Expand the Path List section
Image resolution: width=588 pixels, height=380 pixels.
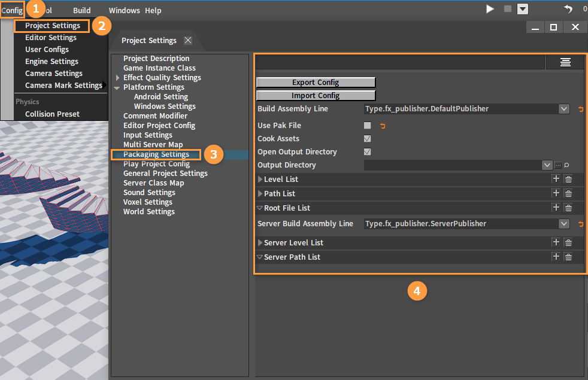[260, 193]
